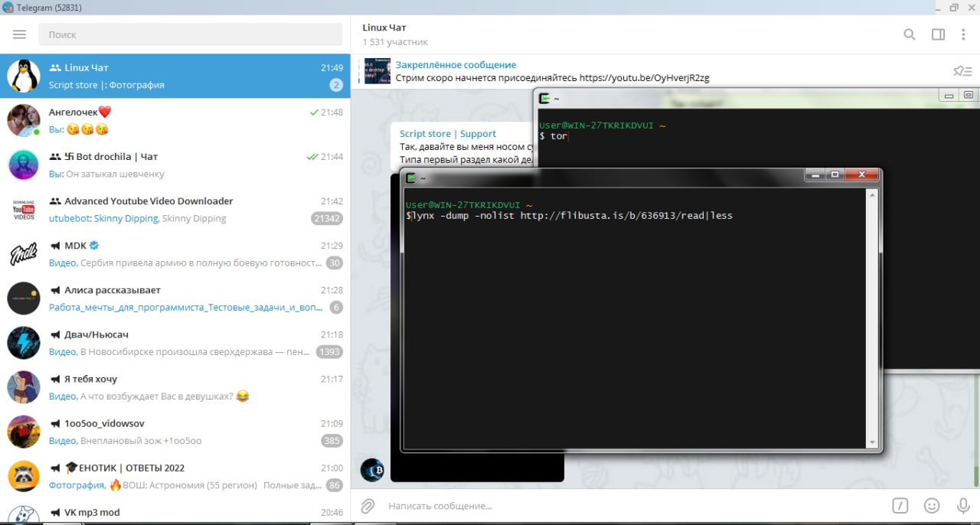This screenshot has width=980, height=525.
Task: Click the sender avatar beside the photo message
Action: coord(372,470)
